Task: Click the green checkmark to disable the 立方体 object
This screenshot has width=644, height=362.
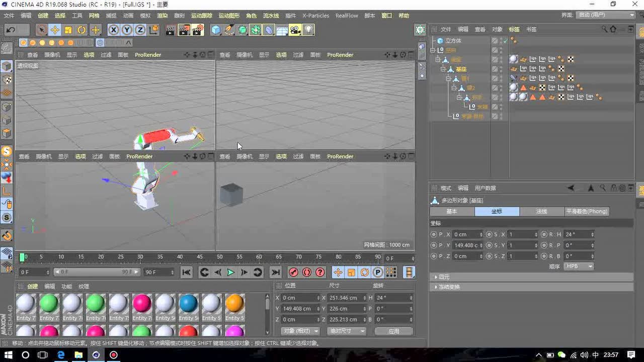Action: point(506,40)
